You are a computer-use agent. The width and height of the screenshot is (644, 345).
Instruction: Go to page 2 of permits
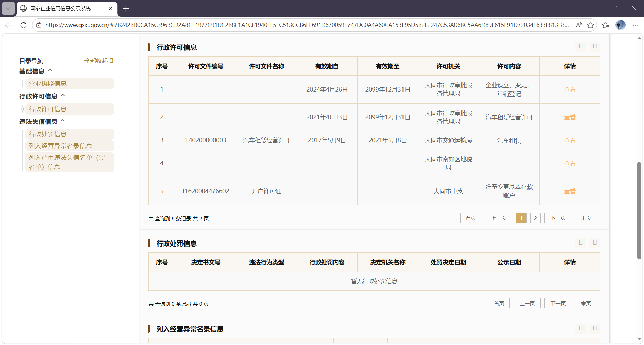535,218
